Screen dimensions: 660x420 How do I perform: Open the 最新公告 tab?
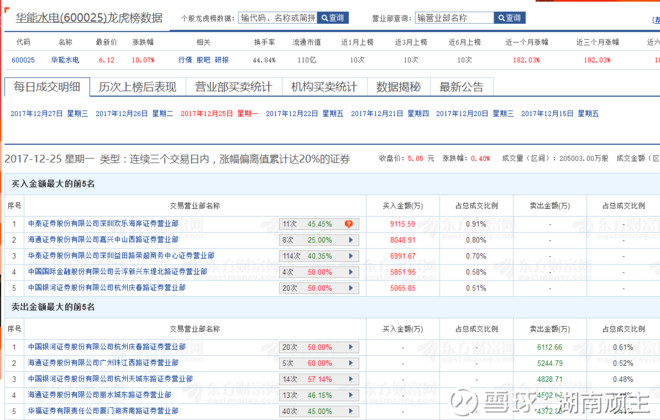(460, 88)
